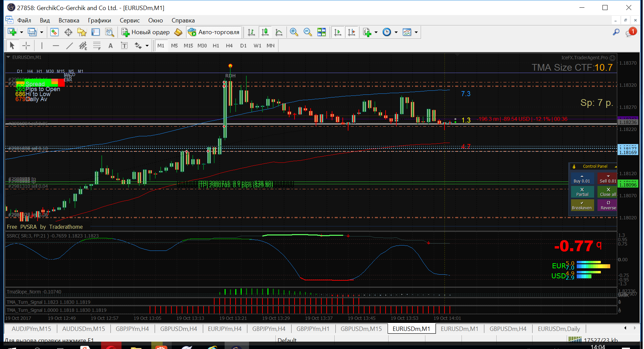
Task: Expand the arrows objects dropdown
Action: (147, 46)
